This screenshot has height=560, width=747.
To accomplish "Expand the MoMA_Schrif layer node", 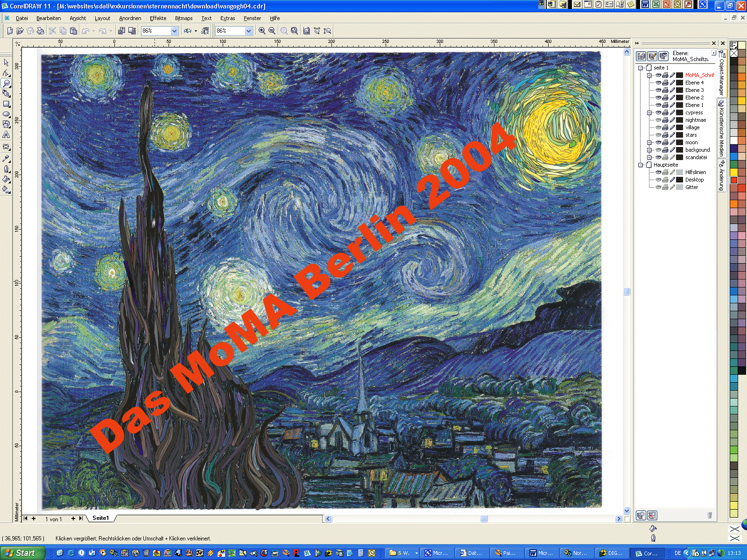I will pyautogui.click(x=649, y=75).
